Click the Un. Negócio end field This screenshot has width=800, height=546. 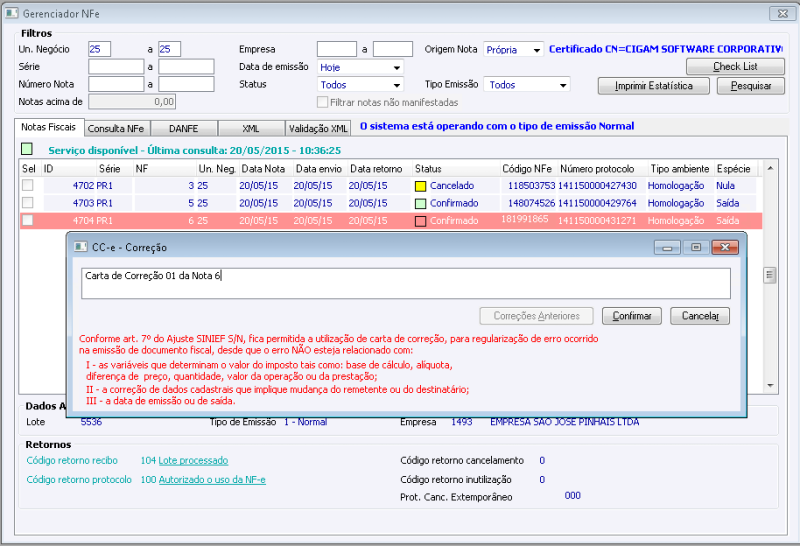[x=169, y=49]
